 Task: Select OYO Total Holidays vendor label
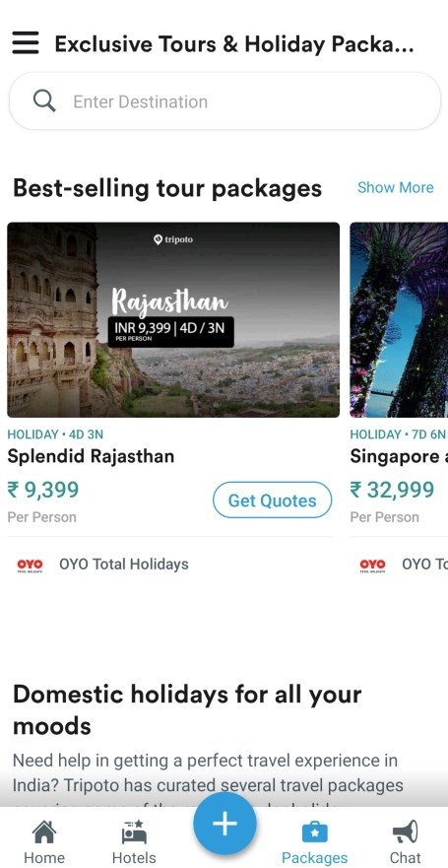[124, 565]
